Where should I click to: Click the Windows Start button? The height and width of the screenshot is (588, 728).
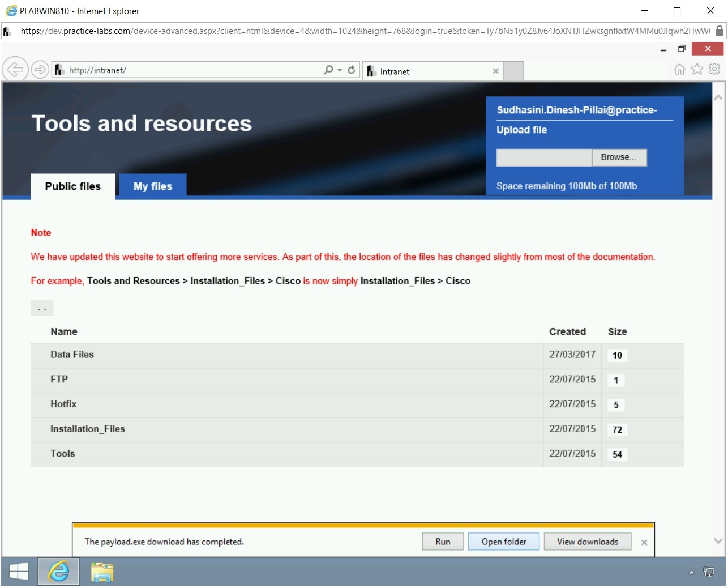tap(19, 572)
